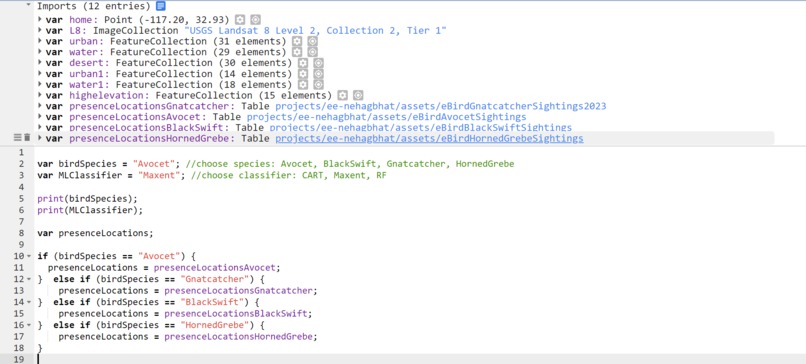
Task: Click reorder handle of HornedGrebe import
Action: pyautogui.click(x=17, y=138)
